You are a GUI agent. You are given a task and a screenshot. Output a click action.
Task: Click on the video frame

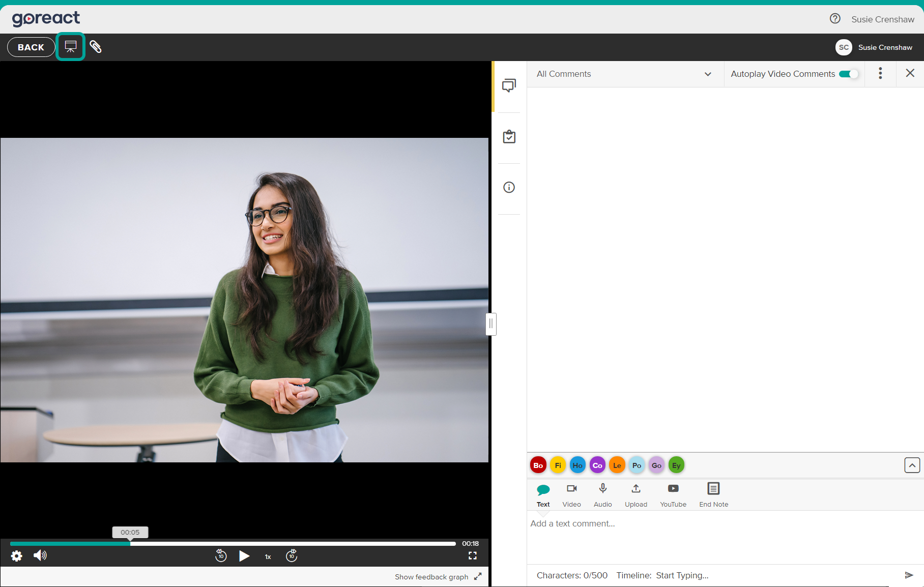pyautogui.click(x=244, y=300)
